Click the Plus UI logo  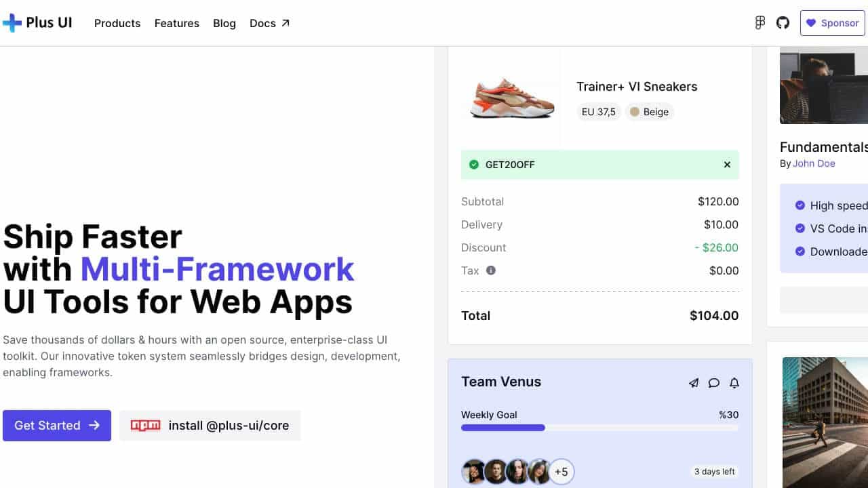pyautogui.click(x=37, y=23)
